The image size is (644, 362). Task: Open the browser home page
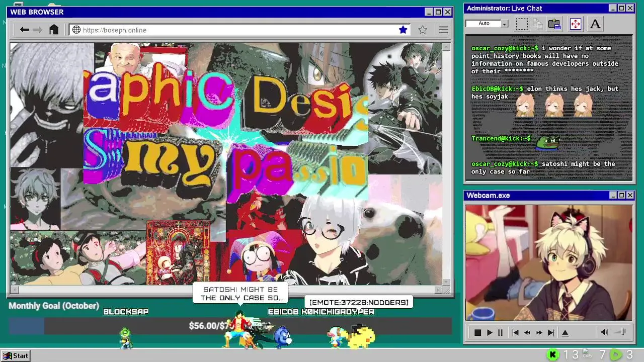(54, 30)
